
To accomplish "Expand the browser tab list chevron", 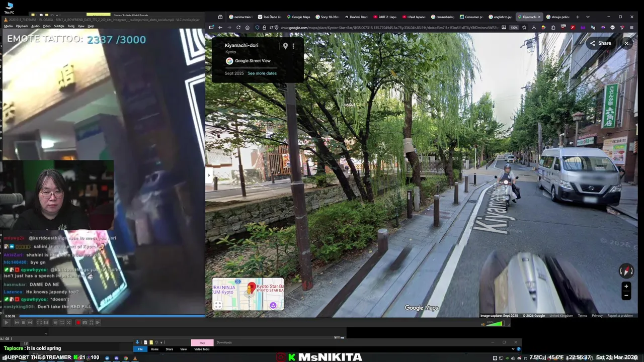I will 588,17.
